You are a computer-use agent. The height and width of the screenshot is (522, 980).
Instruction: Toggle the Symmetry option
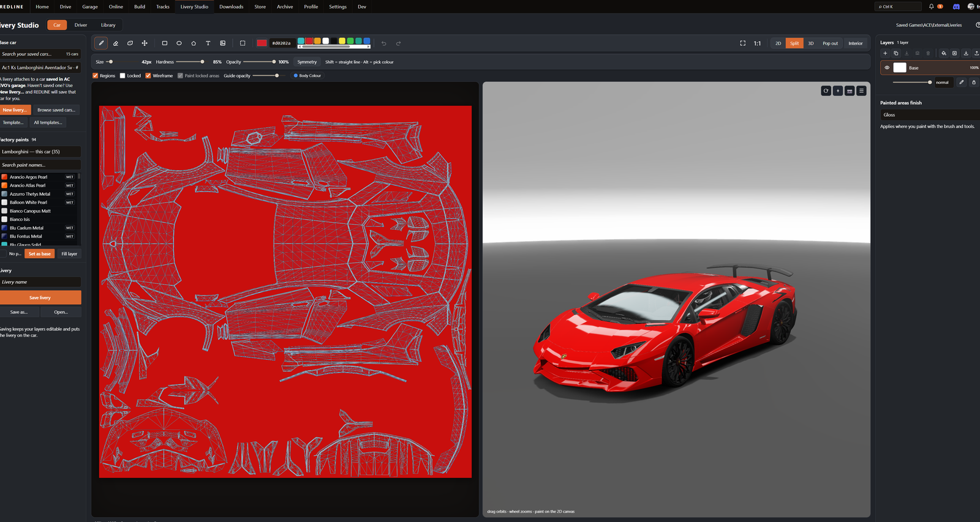(307, 62)
